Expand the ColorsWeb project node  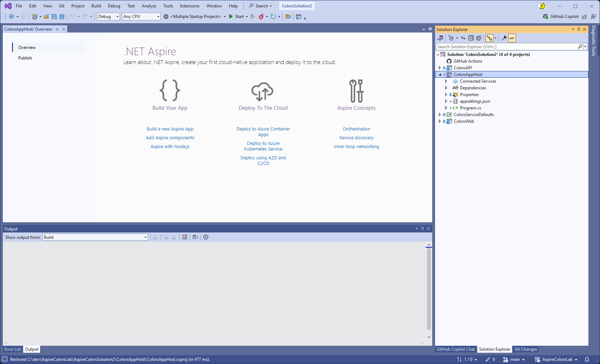coord(440,121)
